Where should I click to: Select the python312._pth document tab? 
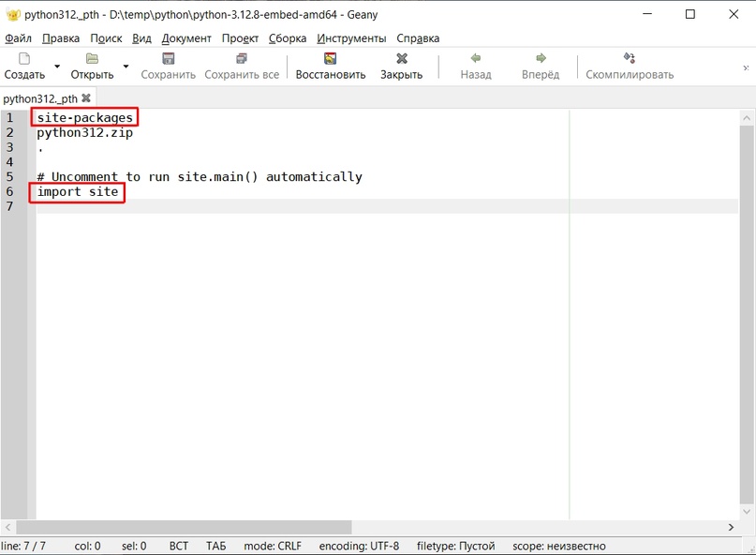pos(39,98)
